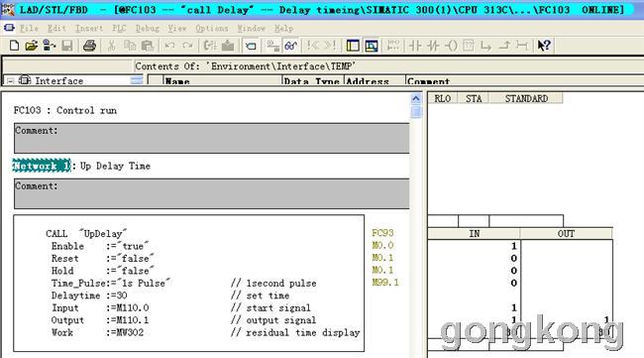Click the Redo arrow icon
This screenshot has width=644, height=358.
click(x=187, y=46)
